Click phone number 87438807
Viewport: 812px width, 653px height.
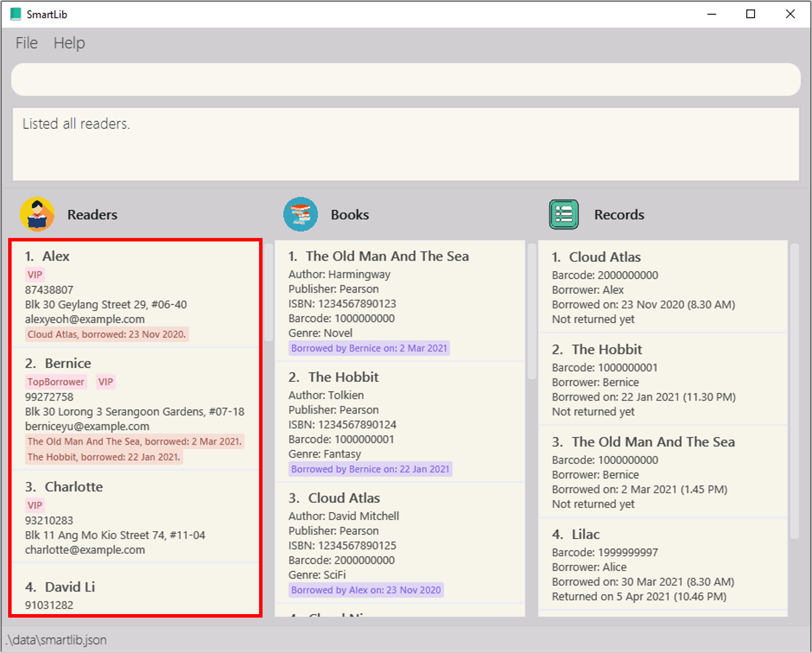click(49, 290)
